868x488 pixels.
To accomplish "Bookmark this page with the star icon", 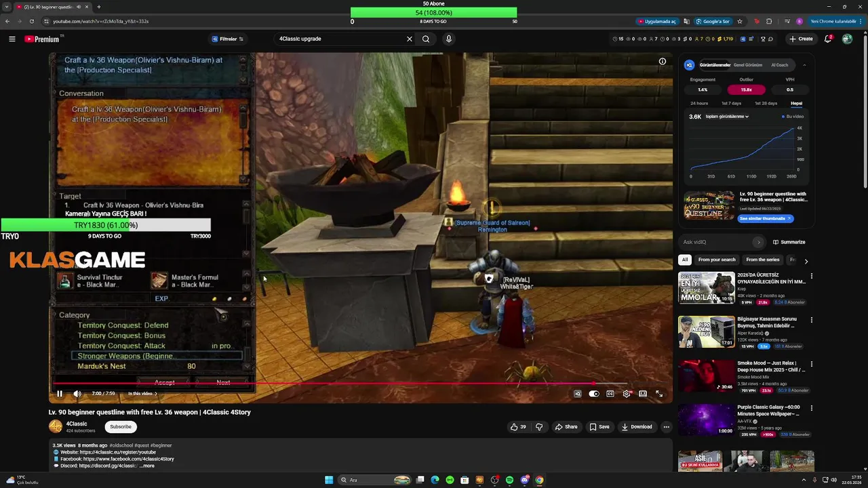I will [x=740, y=21].
